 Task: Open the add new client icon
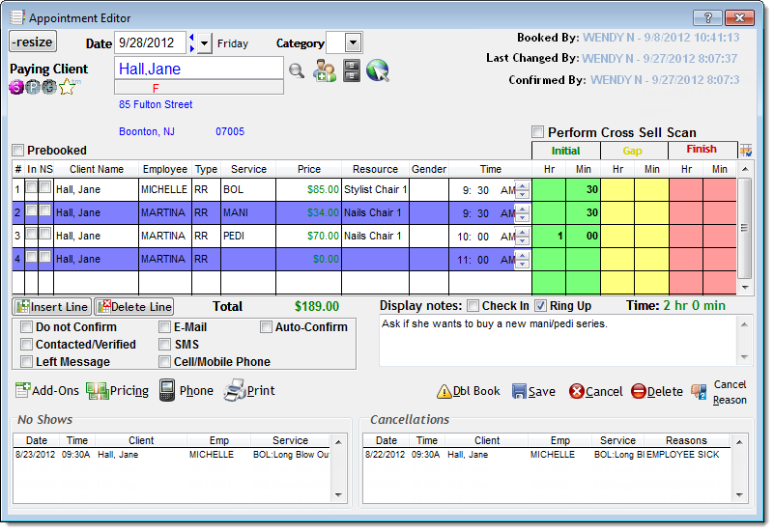(325, 70)
